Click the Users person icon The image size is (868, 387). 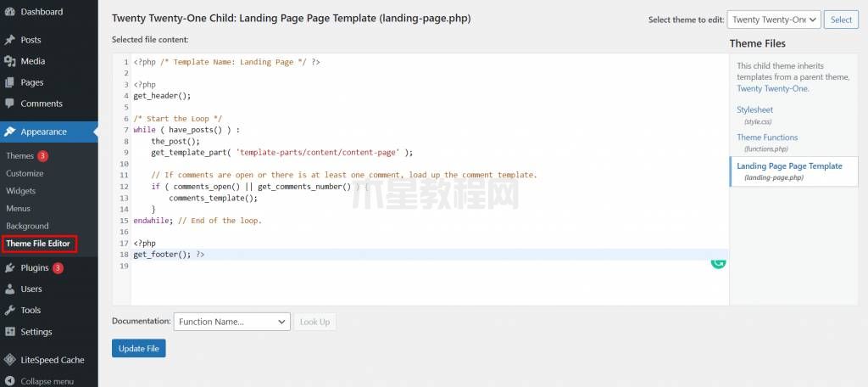click(9, 289)
